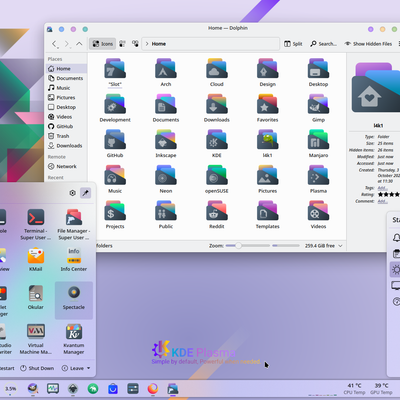Open GitHub in Places sidebar
Viewport: 400px width, 400px height.
(66, 126)
